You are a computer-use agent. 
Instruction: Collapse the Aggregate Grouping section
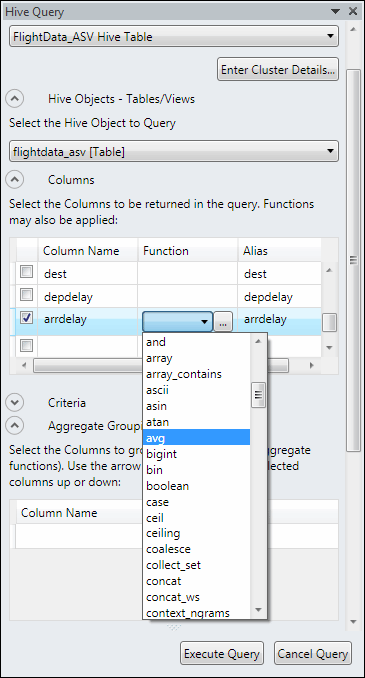pyautogui.click(x=15, y=426)
